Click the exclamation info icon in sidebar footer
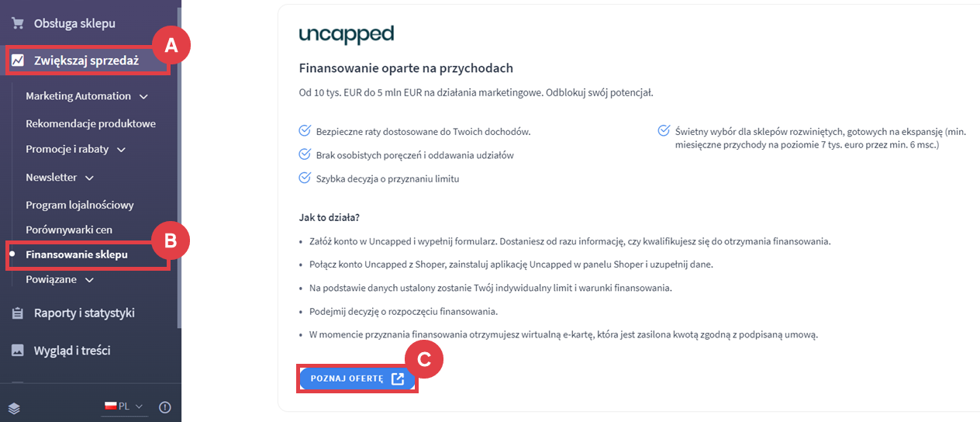Screen dimensions: 980x422 pos(164,407)
